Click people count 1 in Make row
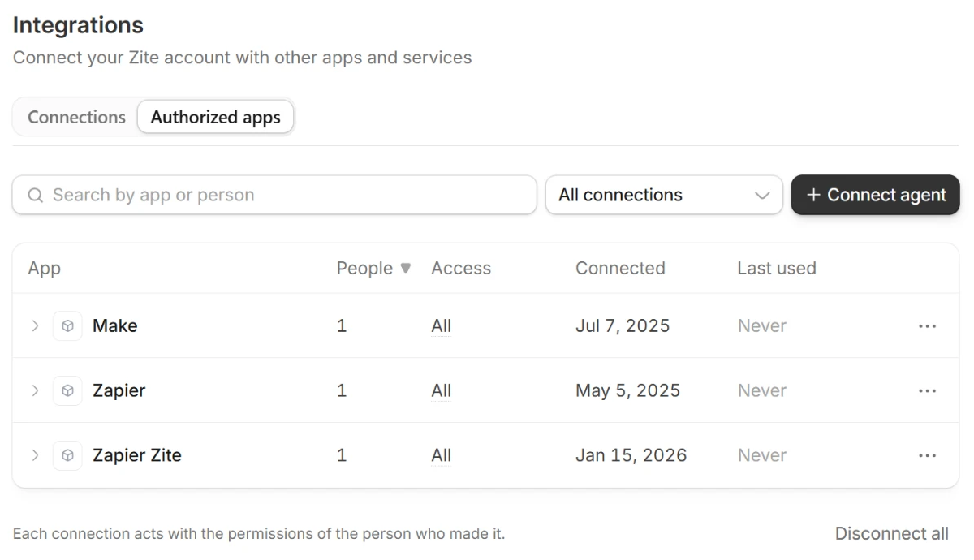The image size is (974, 560). click(342, 325)
